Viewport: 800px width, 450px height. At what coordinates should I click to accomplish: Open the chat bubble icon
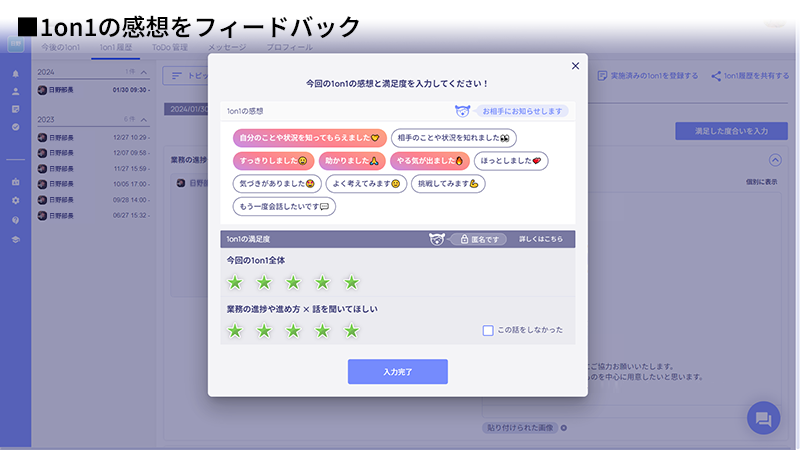point(763,418)
